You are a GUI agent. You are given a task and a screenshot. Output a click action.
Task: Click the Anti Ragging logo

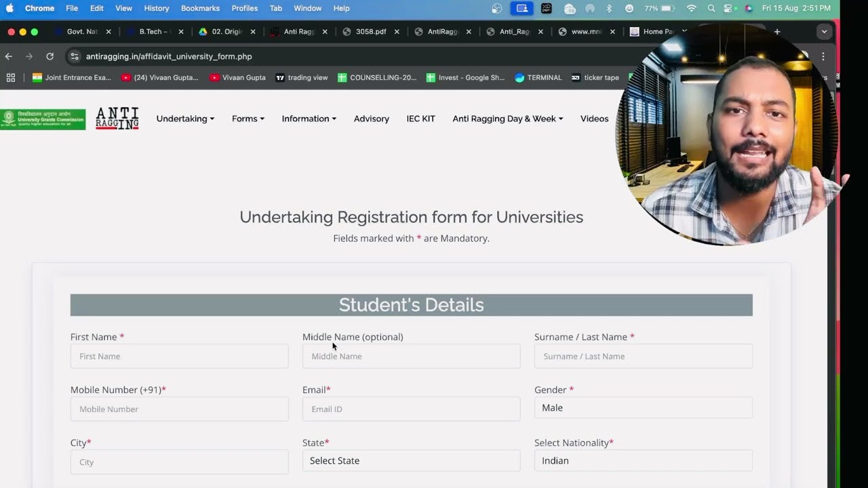pos(117,118)
